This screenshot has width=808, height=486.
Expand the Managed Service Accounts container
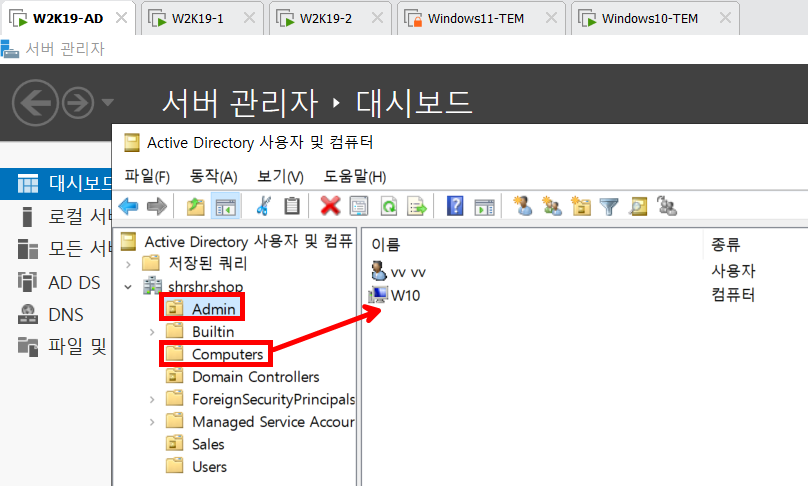(x=152, y=422)
